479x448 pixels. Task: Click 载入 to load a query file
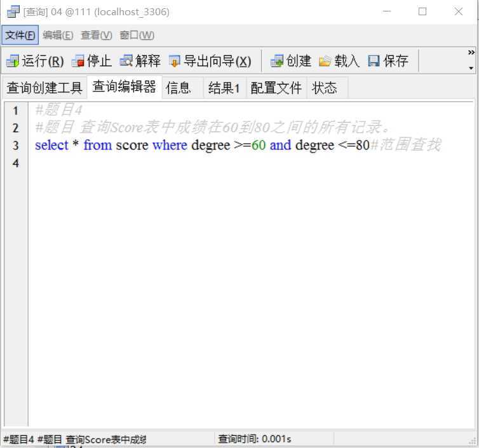339,61
